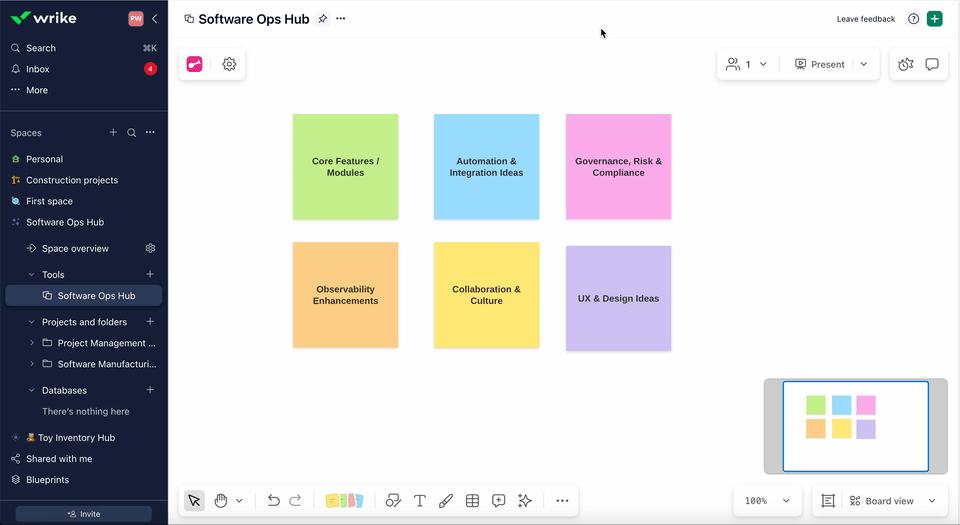Open the comments panel icon
This screenshot has width=960, height=525.
pos(932,64)
